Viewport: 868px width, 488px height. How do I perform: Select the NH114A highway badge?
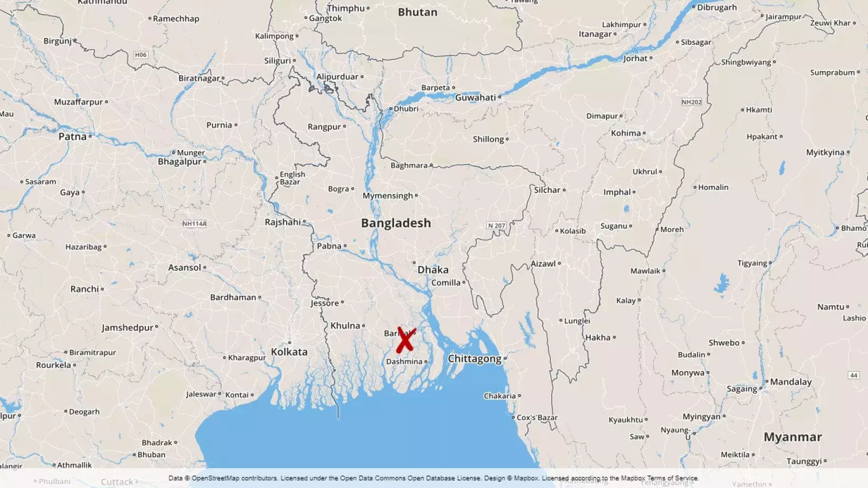194,224
